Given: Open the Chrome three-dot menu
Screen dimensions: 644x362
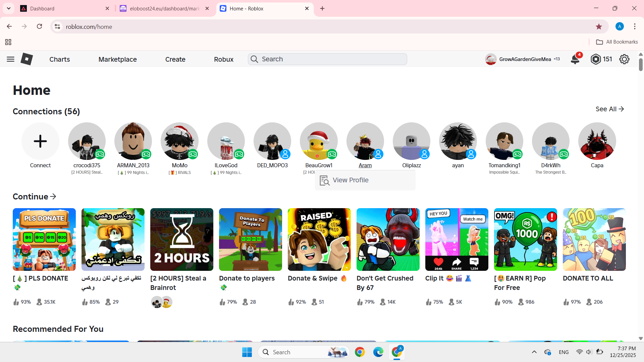Looking at the screenshot, I should (x=635, y=26).
